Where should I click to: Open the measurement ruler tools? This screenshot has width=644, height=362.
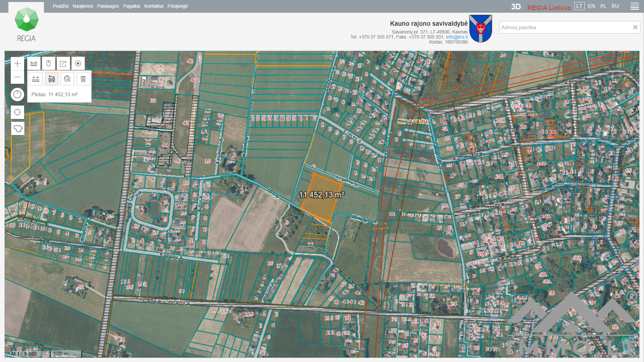[x=34, y=64]
